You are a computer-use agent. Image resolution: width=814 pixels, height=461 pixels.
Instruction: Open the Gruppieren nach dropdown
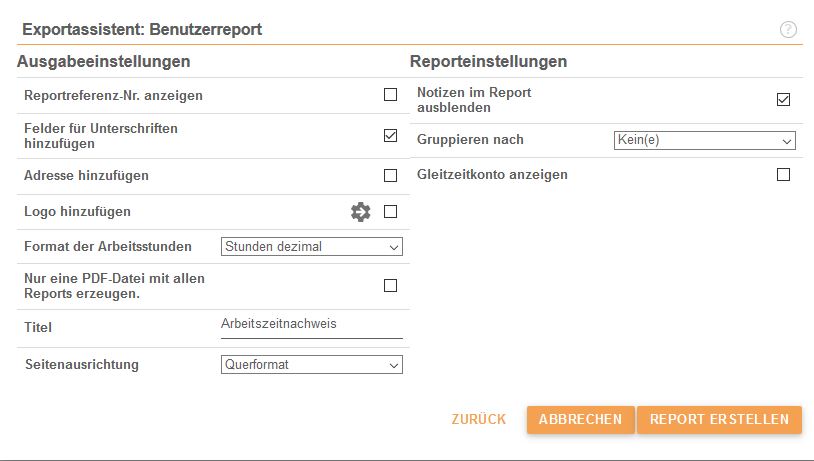click(x=704, y=140)
